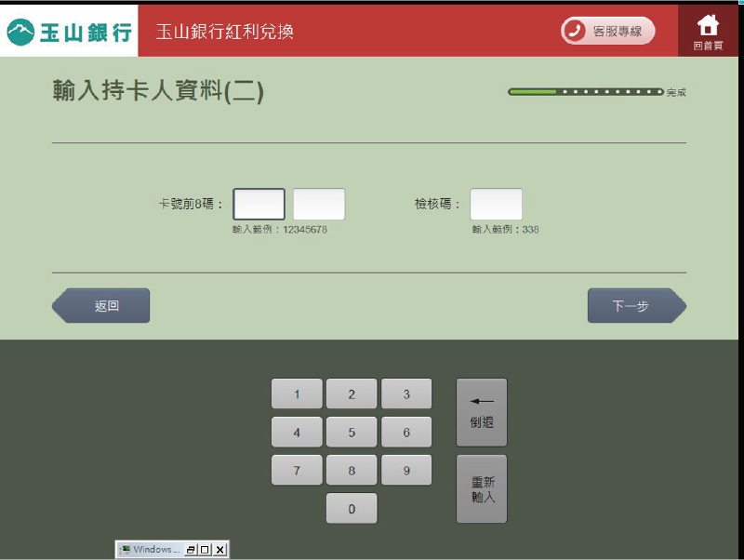Click the 玉山銀行紅利兌換 header title
This screenshot has width=744, height=560.
click(225, 32)
